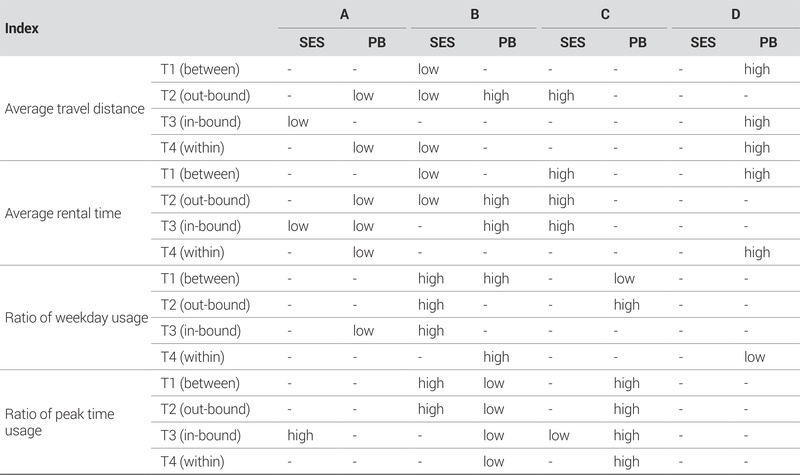Image resolution: width=800 pixels, height=475 pixels.
Task: Select the "Ratio of weekday usage" row label
Action: [x=76, y=317]
